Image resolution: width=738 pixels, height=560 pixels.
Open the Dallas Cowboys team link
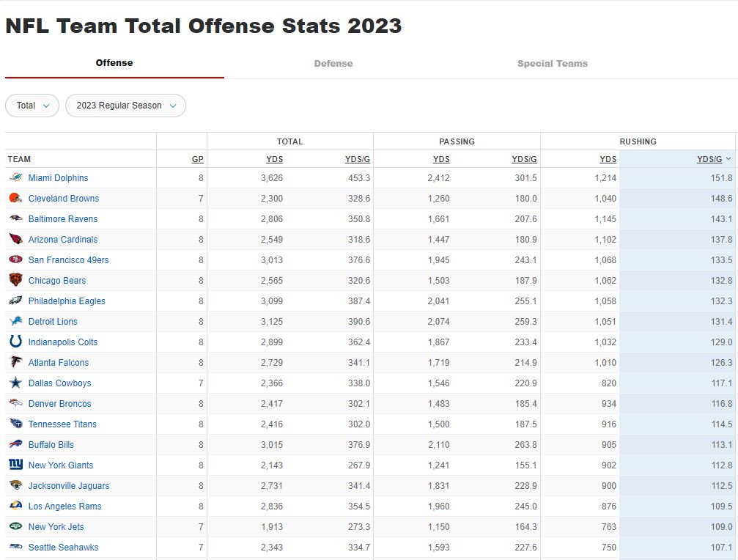[59, 383]
